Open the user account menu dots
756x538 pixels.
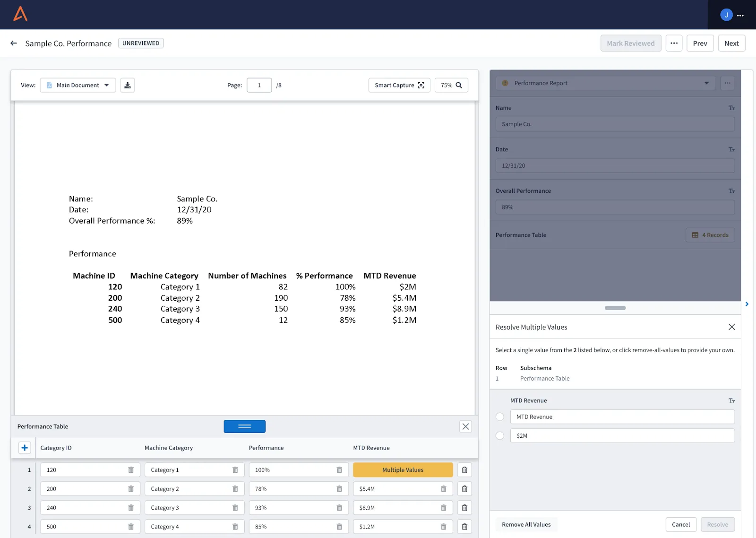740,15
